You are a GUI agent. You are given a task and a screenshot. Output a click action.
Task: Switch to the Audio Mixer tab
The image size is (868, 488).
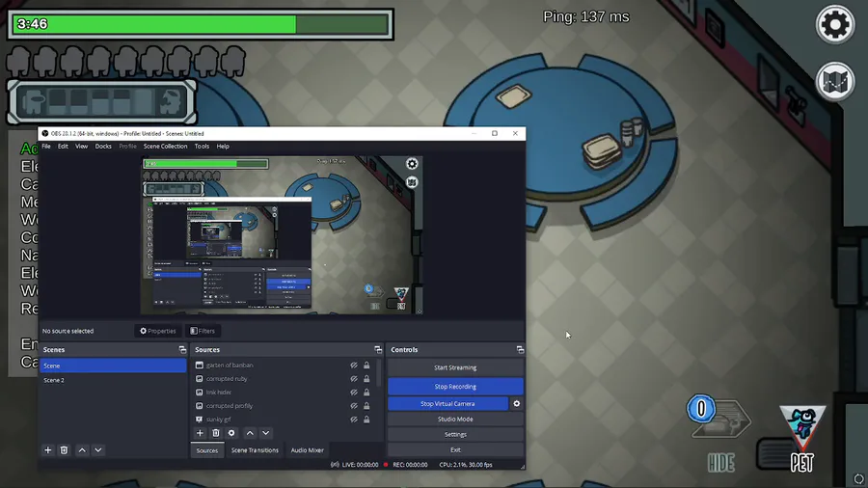pyautogui.click(x=308, y=450)
